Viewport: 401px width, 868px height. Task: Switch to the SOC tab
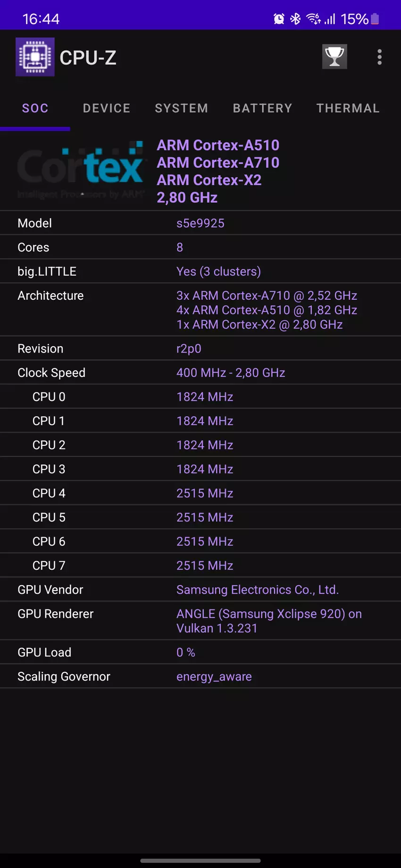(35, 108)
